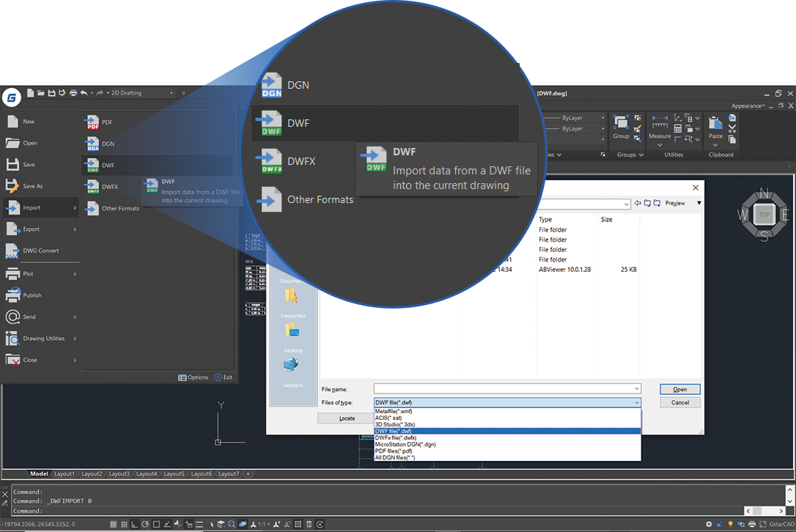Close the import file dialog with X
Screen dimensions: 796x532
(696, 188)
